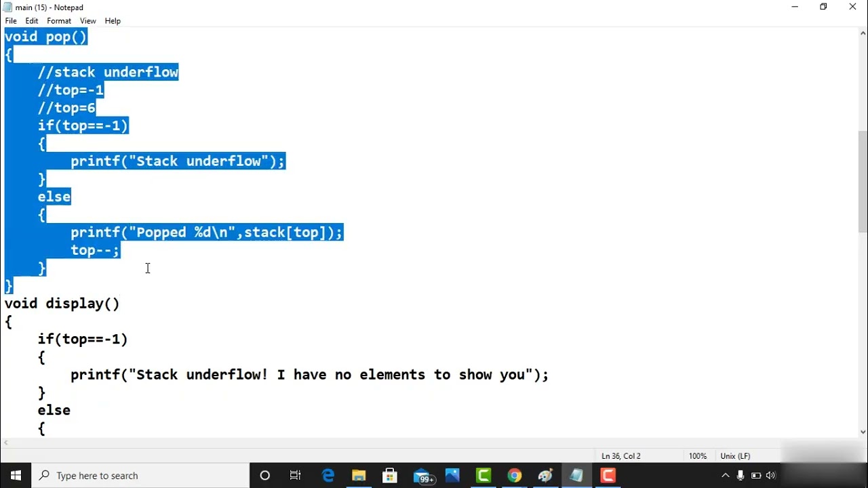Open the Windows Start menu
868x488 pixels.
(x=16, y=476)
